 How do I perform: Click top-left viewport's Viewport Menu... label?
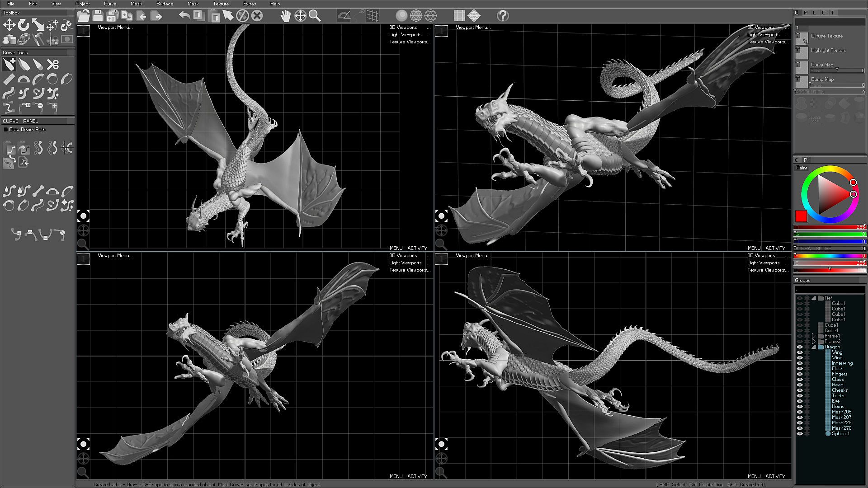115,28
